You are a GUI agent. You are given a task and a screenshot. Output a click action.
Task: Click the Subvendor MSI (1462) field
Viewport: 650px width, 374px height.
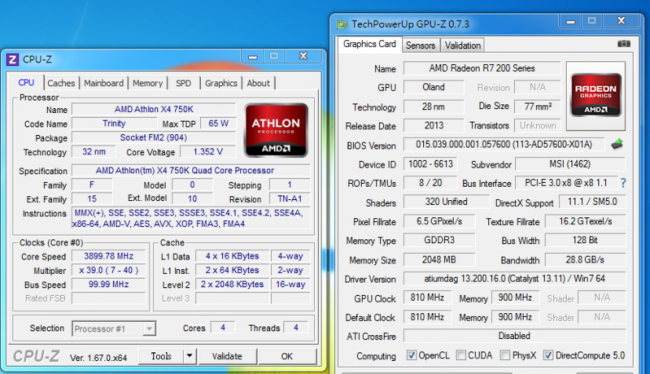(570, 164)
